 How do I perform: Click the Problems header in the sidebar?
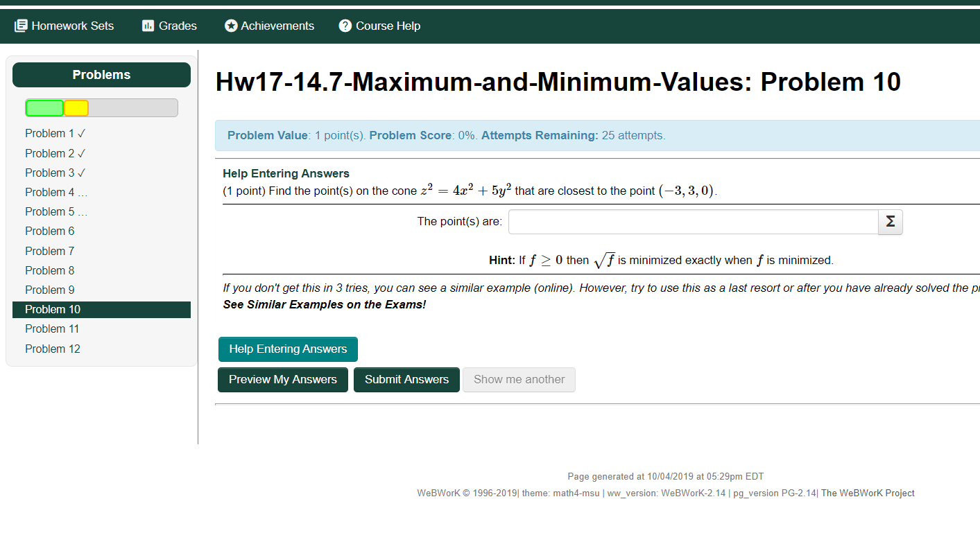pyautogui.click(x=101, y=75)
